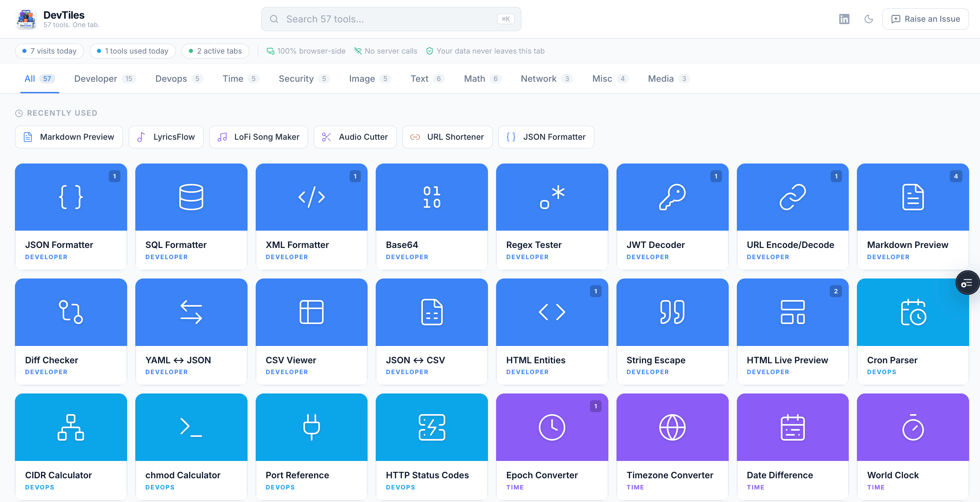Click 'Your data never leaves this tab'
The height and width of the screenshot is (502, 980).
(x=485, y=51)
